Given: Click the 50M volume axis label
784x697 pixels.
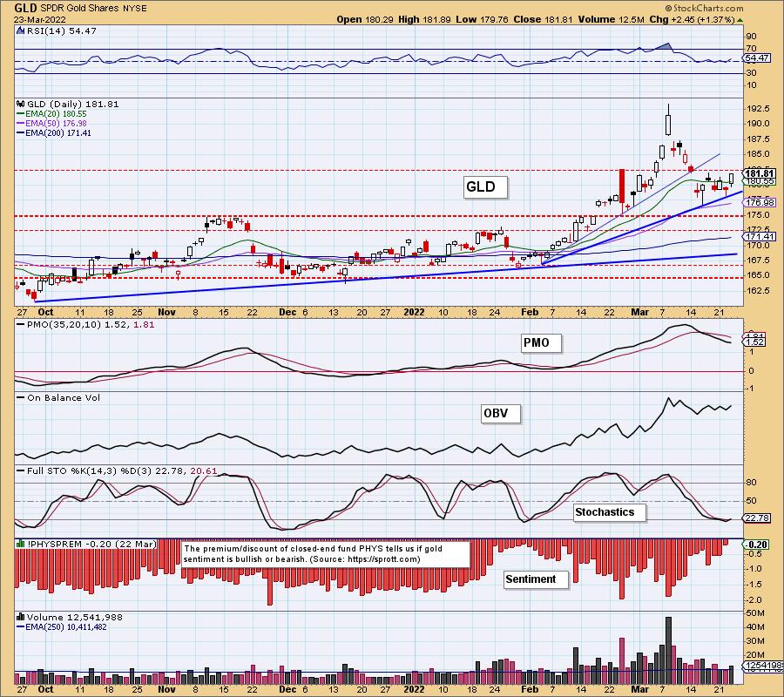Looking at the screenshot, I should pyautogui.click(x=755, y=613).
